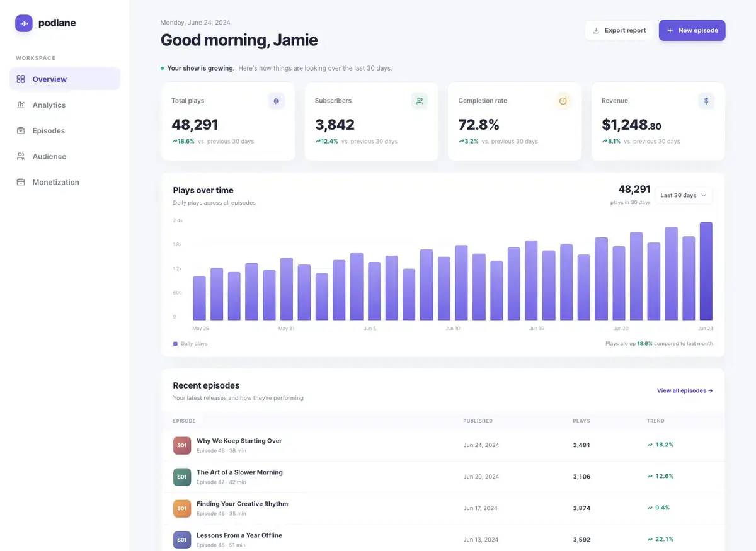Click the waveform icon on Total plays card

pos(276,101)
